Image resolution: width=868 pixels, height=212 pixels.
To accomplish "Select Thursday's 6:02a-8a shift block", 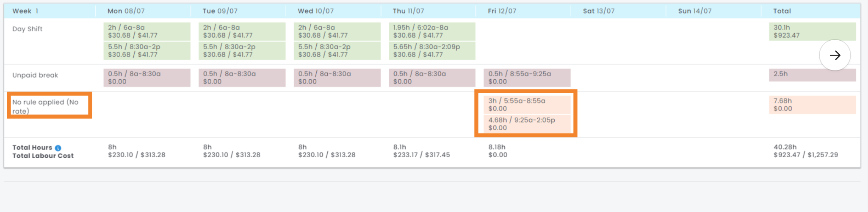I will click(432, 31).
